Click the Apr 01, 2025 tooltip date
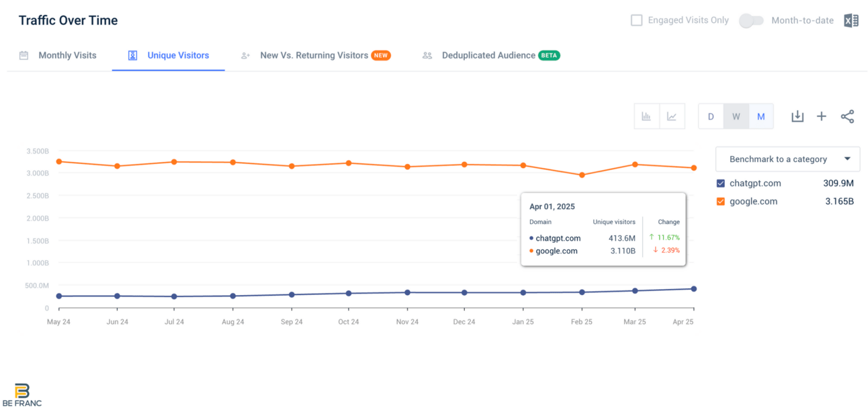Screen dimensions: 868x410 552,206
